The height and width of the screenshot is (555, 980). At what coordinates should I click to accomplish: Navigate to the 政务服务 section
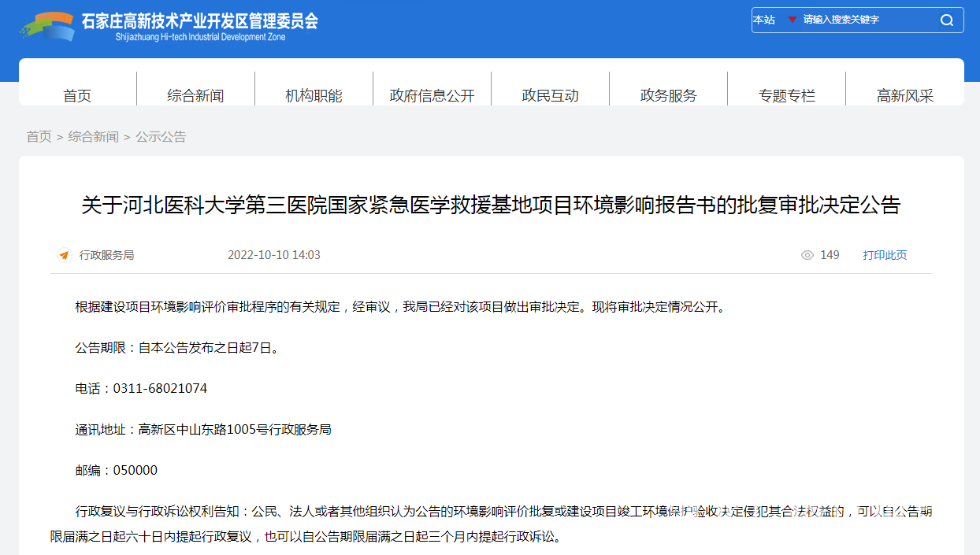click(x=668, y=95)
